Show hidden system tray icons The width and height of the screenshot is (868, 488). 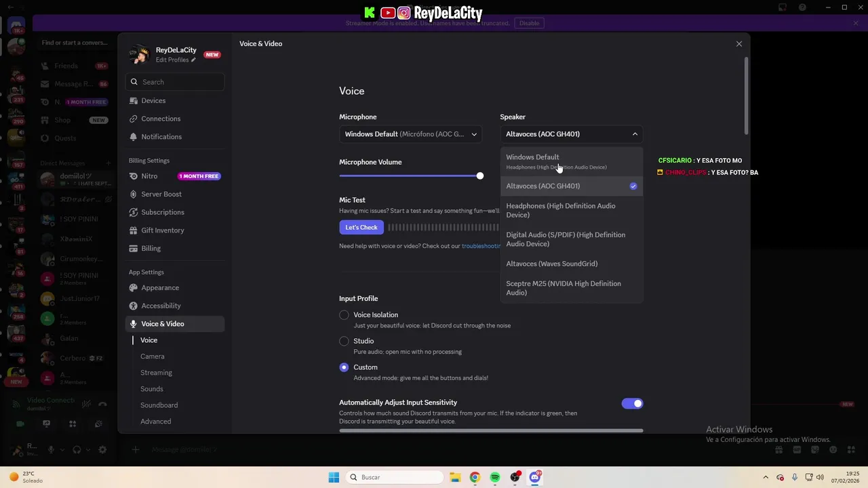click(766, 477)
